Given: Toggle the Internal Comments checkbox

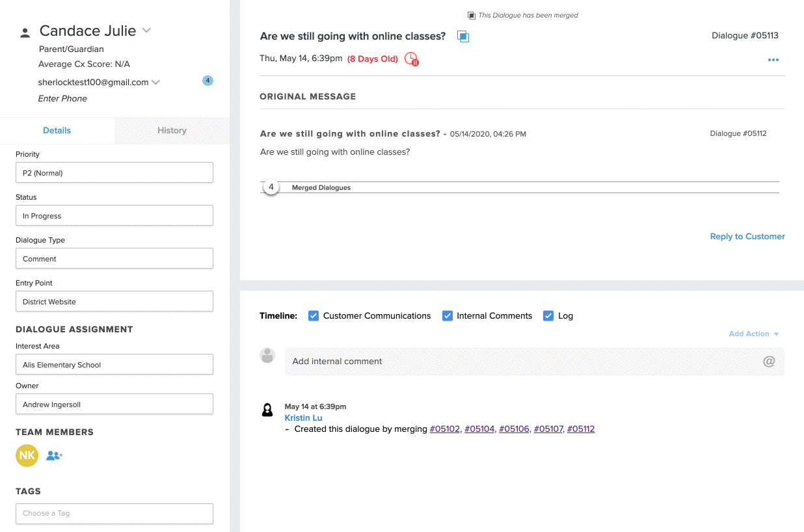Looking at the screenshot, I should click(448, 316).
